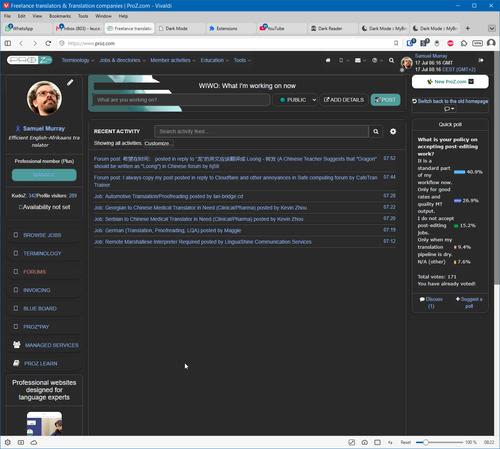Open the INVOICING sidebar link
Image resolution: width=500 pixels, height=449 pixels.
[x=37, y=290]
